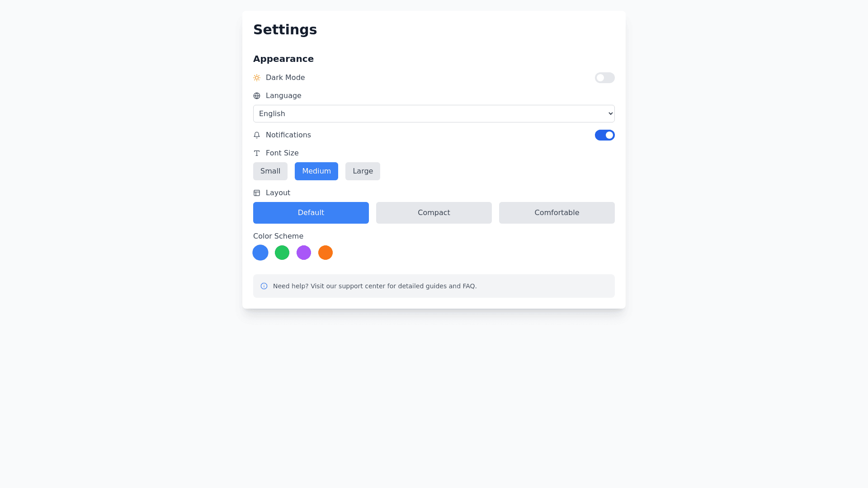Select Small font size
The image size is (868, 488).
click(x=270, y=171)
